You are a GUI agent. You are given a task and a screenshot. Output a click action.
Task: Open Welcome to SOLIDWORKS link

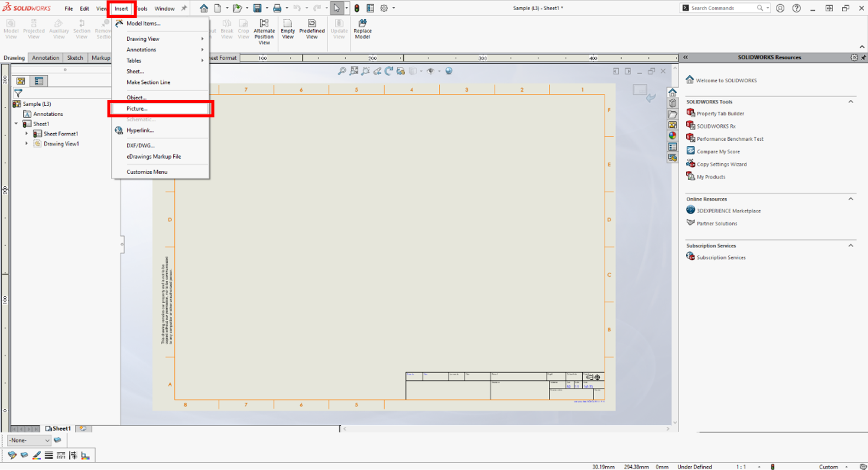(726, 80)
